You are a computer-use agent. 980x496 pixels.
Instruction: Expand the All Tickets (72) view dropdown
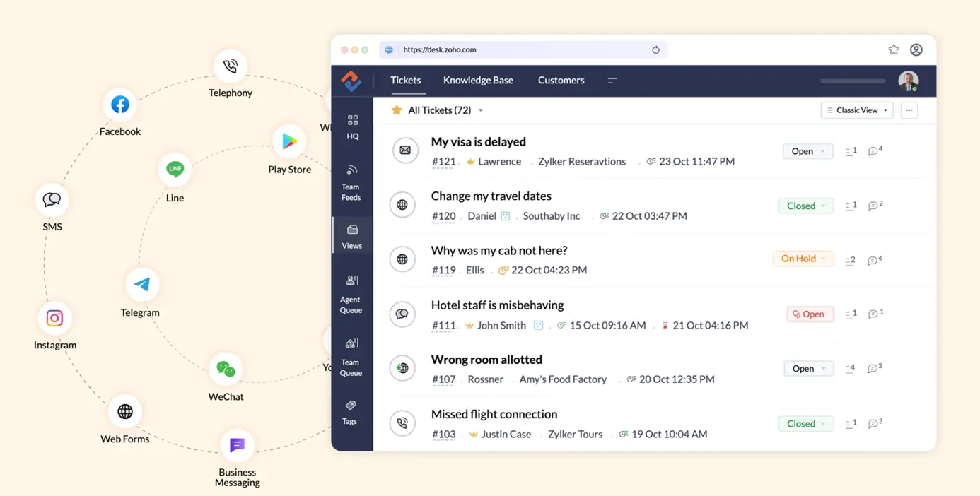[481, 110]
